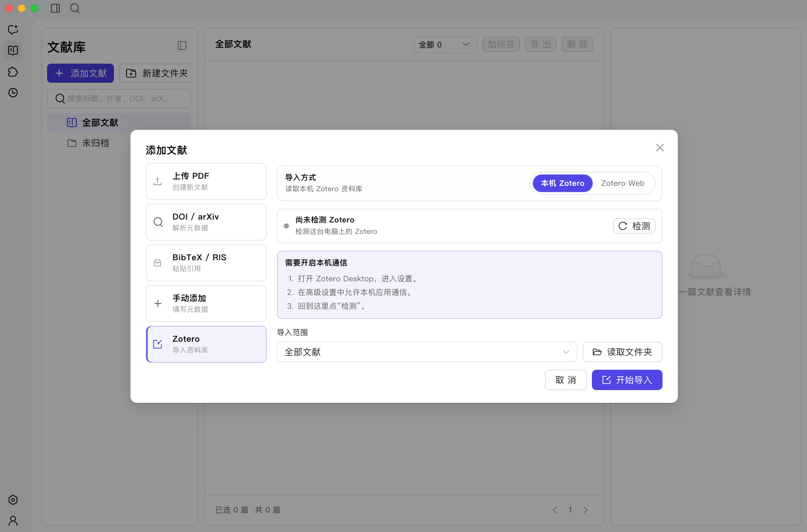Click the 需要开启本机通信 heading
The image size is (807, 532).
[x=316, y=263]
